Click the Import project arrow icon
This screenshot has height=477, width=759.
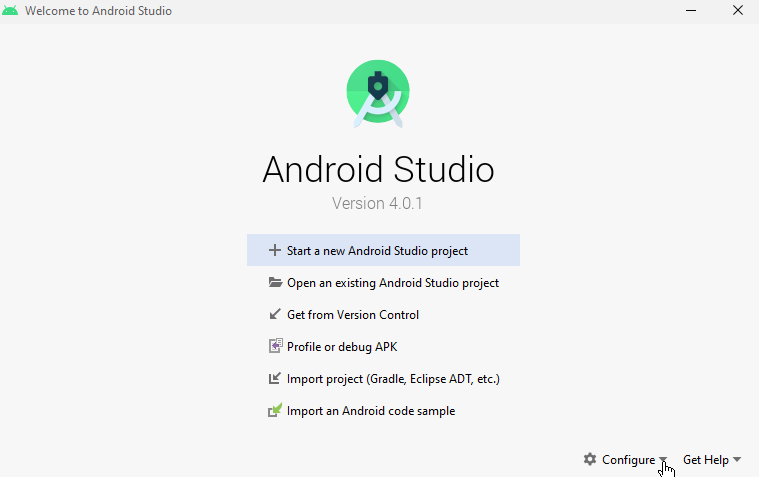tap(274, 378)
